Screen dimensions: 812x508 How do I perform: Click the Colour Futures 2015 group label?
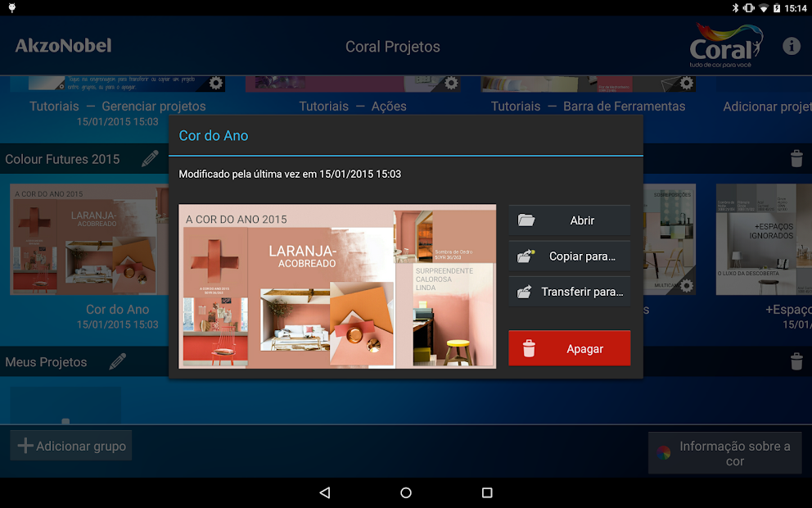[x=62, y=159]
